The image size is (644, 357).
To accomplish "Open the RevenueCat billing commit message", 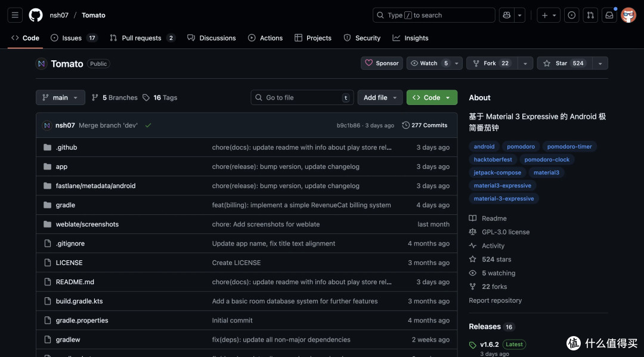I will click(x=302, y=205).
